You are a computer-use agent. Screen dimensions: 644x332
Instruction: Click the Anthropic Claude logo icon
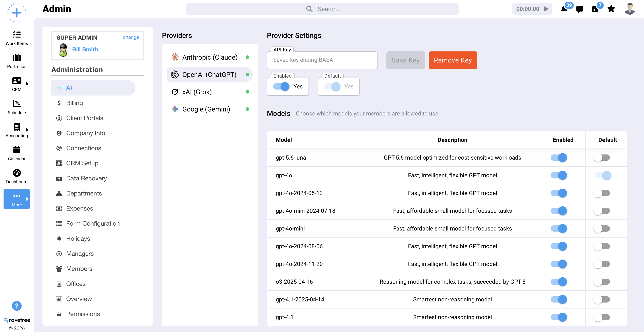pyautogui.click(x=175, y=57)
